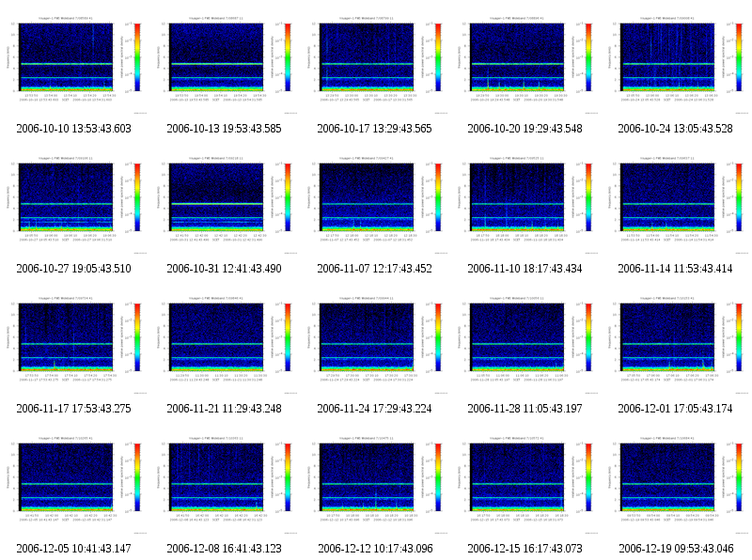The height and width of the screenshot is (560, 752).
Task: Select the wideband plot above 2006-11-24 17:29:43.224
Action: [377, 344]
